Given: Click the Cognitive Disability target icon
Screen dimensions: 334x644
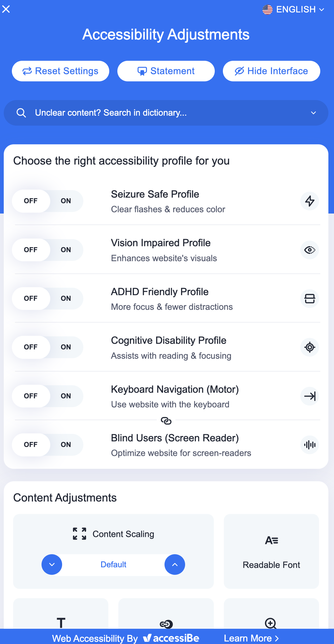Looking at the screenshot, I should point(309,347).
